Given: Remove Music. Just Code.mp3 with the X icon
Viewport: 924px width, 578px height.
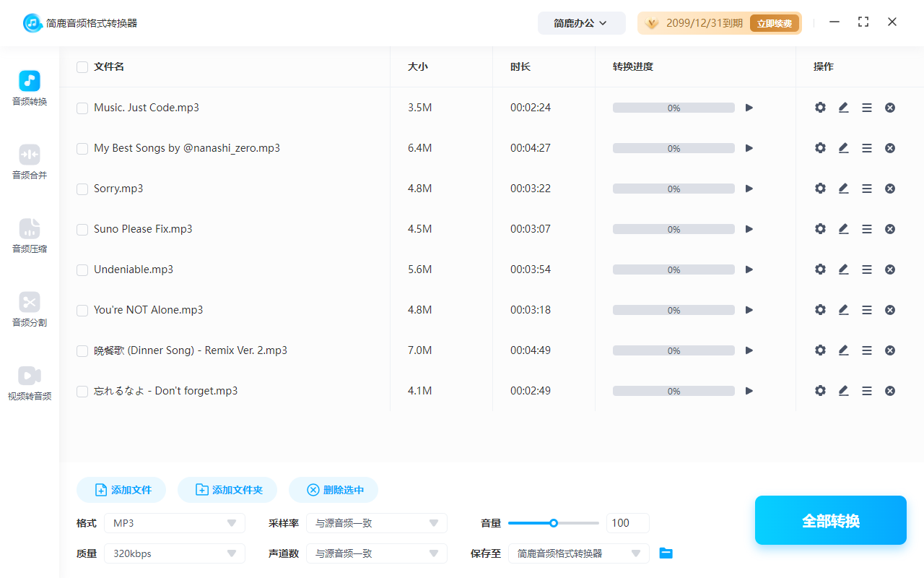Looking at the screenshot, I should [890, 108].
